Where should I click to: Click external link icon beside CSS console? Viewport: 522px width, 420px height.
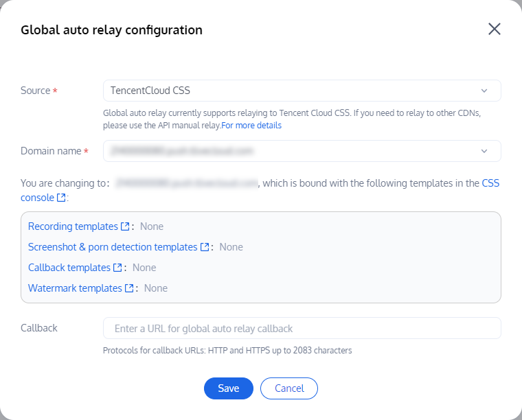pos(62,198)
